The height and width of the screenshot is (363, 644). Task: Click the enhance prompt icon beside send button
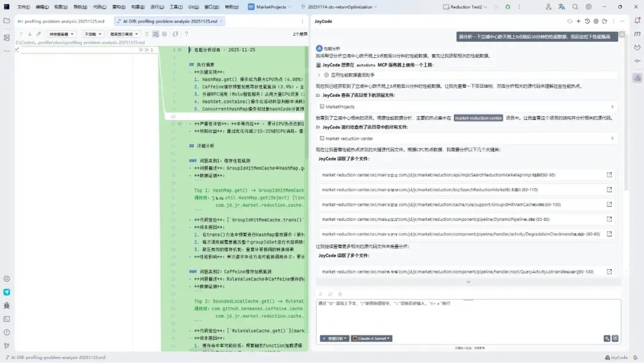tap(606, 339)
